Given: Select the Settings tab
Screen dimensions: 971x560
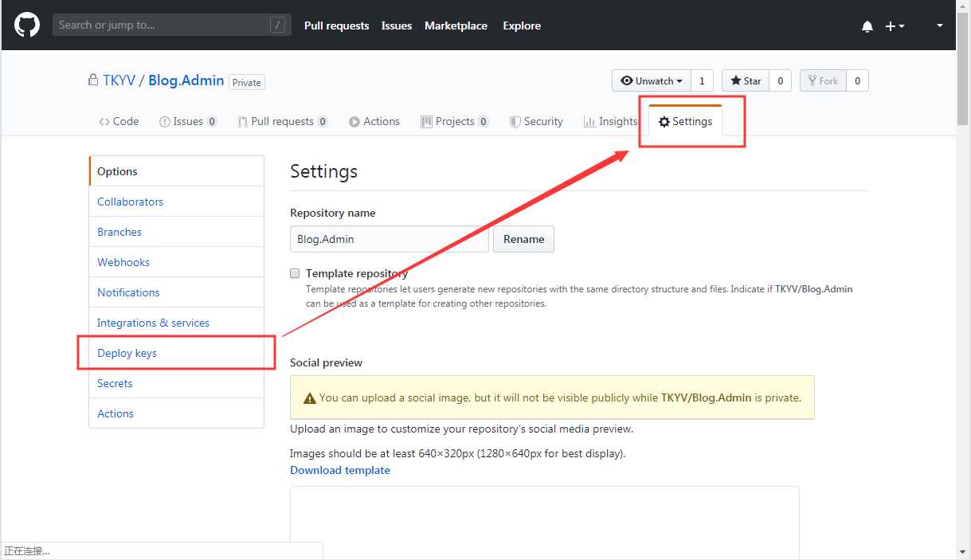Looking at the screenshot, I should click(685, 121).
